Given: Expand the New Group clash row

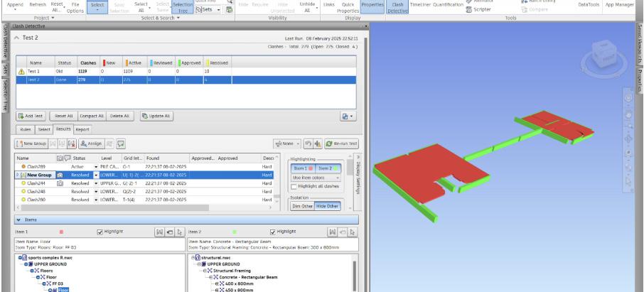Looking at the screenshot, I should (17, 175).
